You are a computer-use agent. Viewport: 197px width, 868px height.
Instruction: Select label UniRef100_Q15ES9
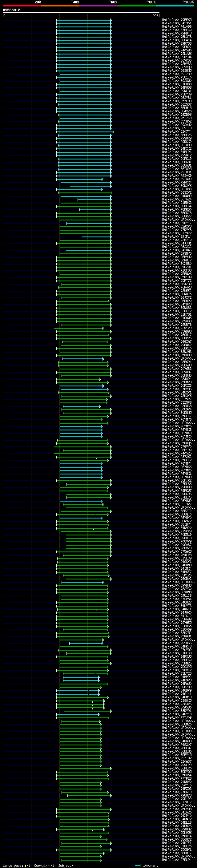click(176, 558)
